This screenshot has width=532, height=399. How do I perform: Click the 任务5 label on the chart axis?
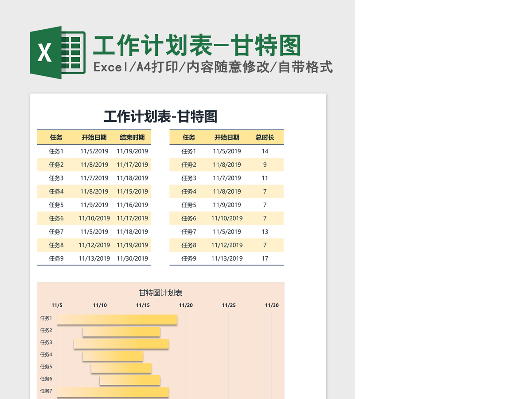pos(46,367)
